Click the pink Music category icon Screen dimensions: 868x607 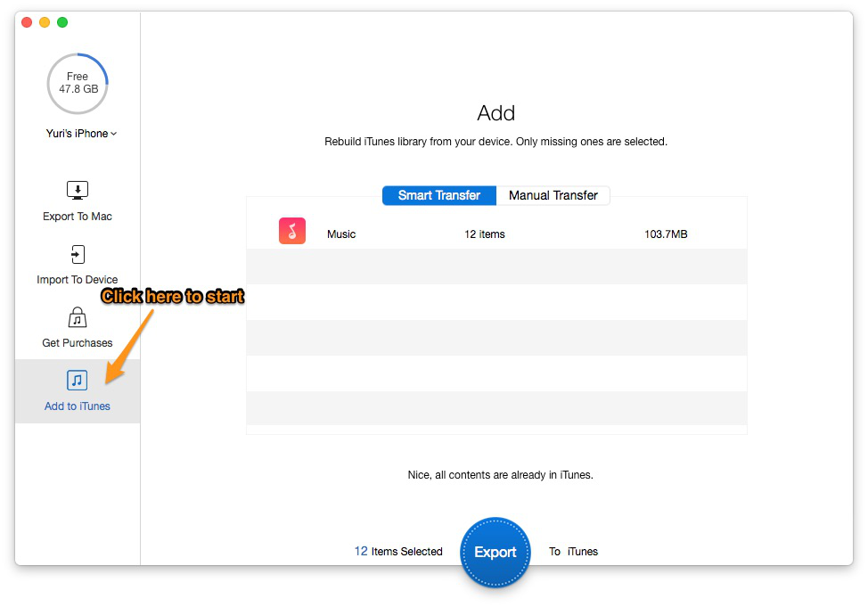click(292, 231)
